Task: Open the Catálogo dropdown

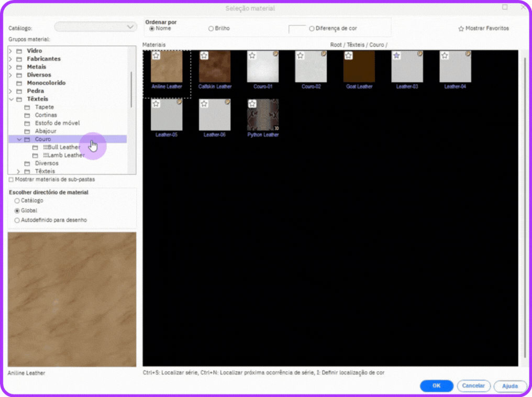Action: point(96,27)
